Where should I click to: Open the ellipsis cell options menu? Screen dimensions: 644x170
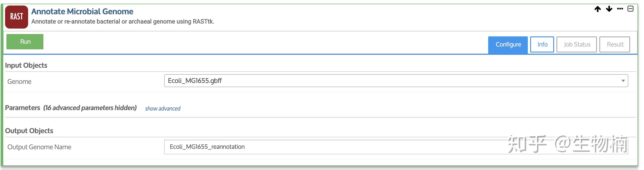pyautogui.click(x=620, y=9)
